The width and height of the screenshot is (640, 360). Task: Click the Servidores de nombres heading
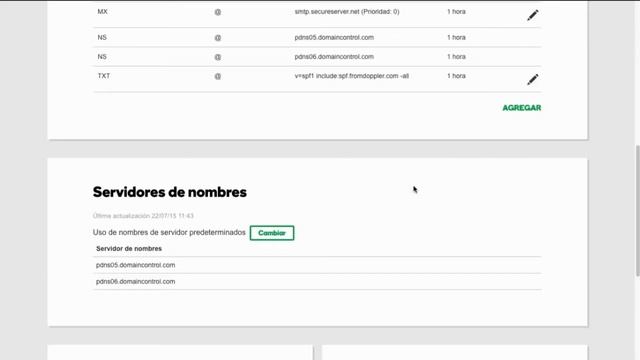click(x=170, y=192)
